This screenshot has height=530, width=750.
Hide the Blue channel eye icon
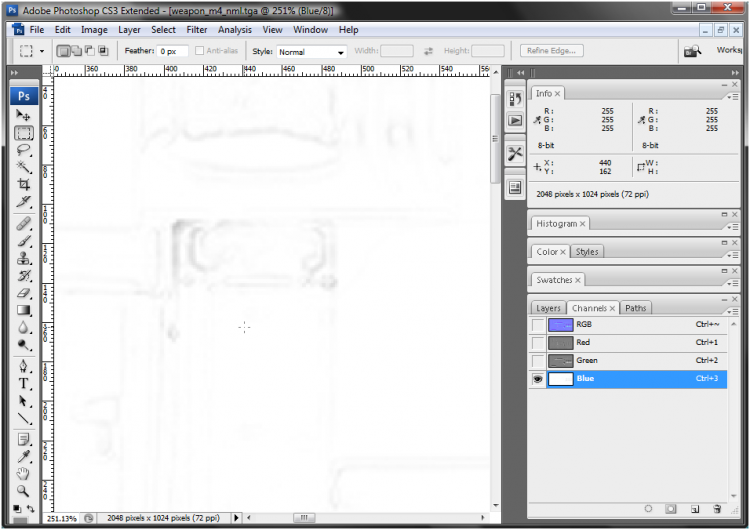click(538, 380)
